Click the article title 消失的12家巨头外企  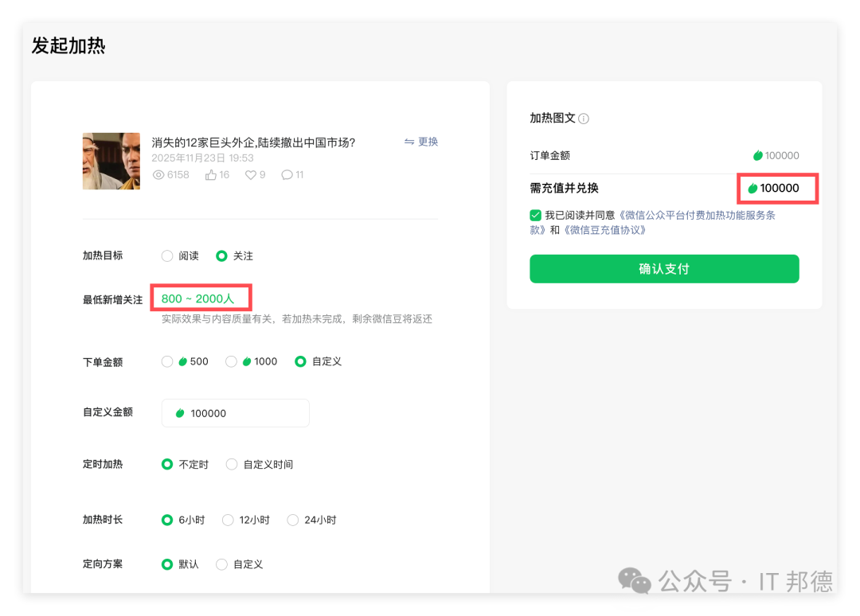coord(253,143)
